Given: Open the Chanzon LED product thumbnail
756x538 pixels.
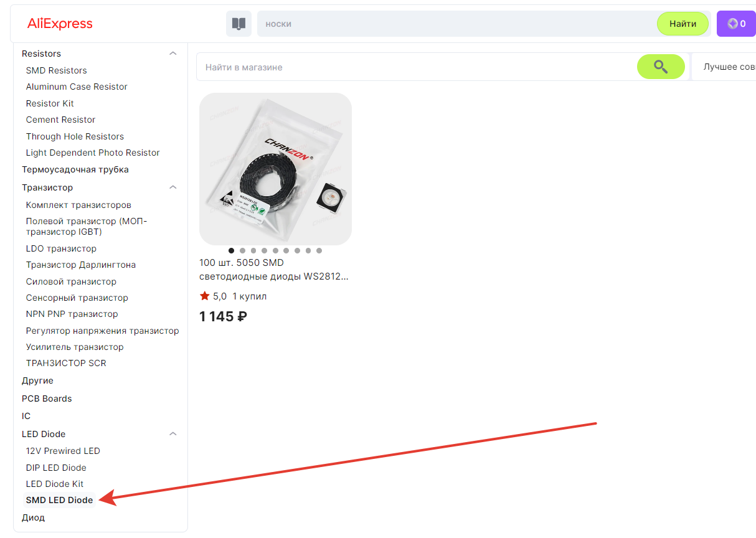Looking at the screenshot, I should (x=275, y=169).
